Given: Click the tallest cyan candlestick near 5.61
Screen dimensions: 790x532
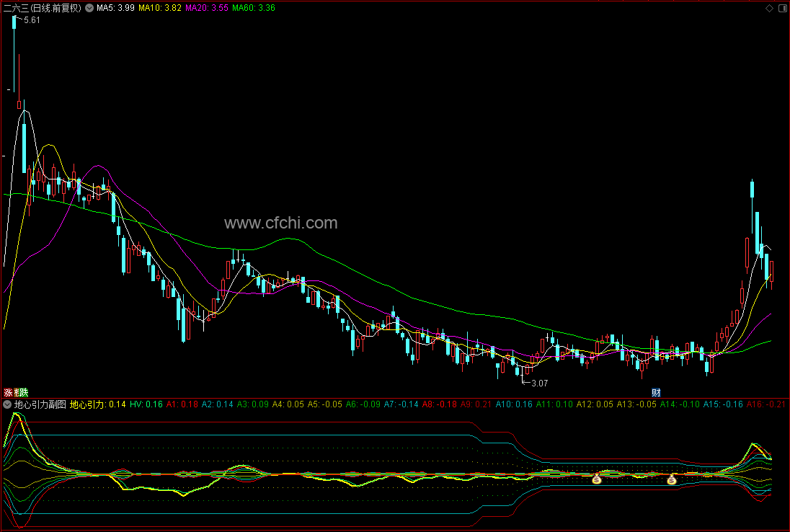Looking at the screenshot, I should pyautogui.click(x=14, y=54).
